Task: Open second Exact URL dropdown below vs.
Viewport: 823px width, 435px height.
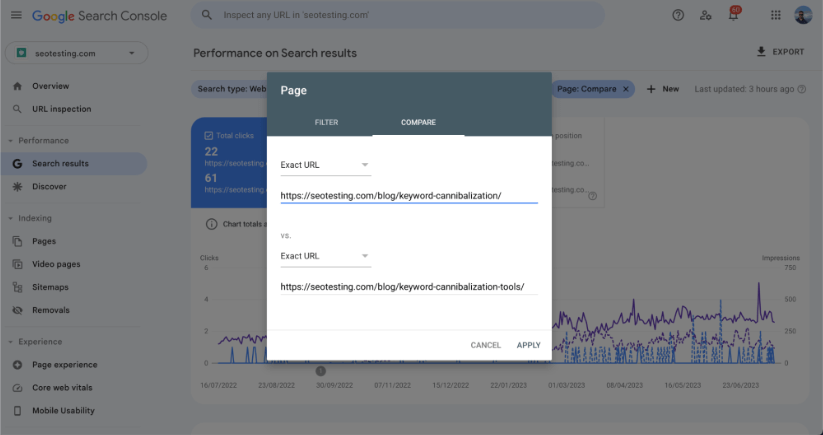Action: click(325, 256)
